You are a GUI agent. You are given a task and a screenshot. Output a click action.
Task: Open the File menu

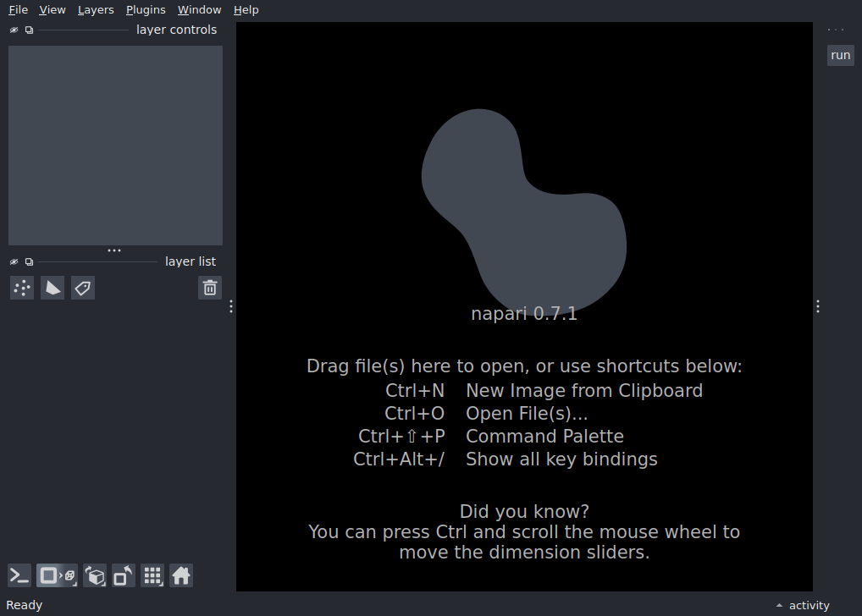(18, 10)
